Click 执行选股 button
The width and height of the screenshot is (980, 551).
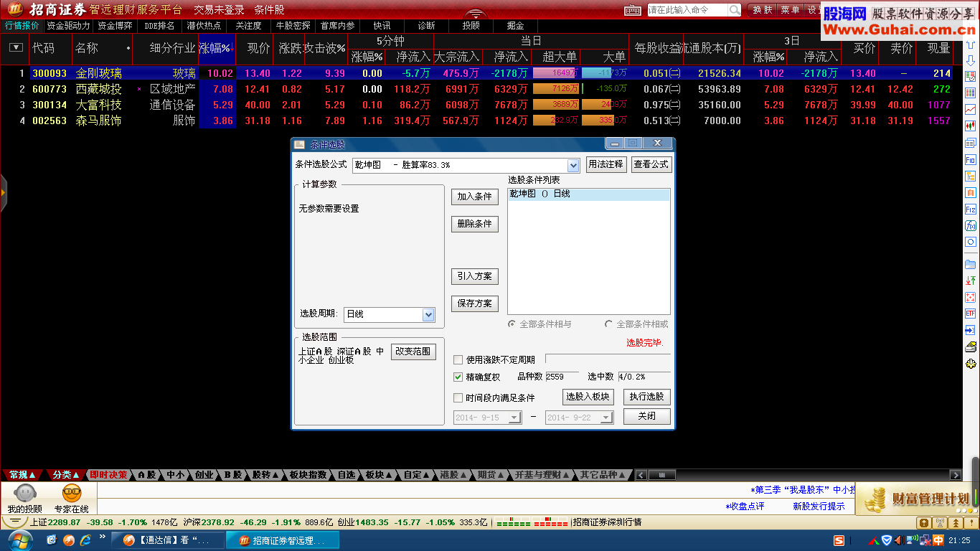(x=646, y=397)
